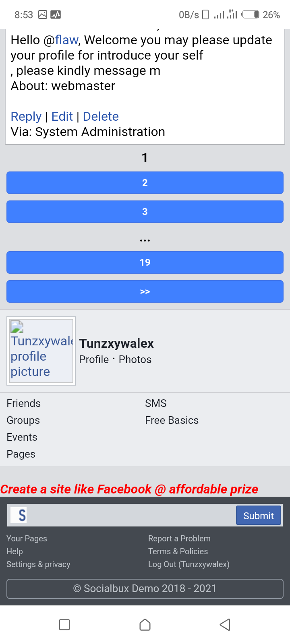290x644 pixels.
Task: Open the Groups menu item
Action: [x=23, y=420]
